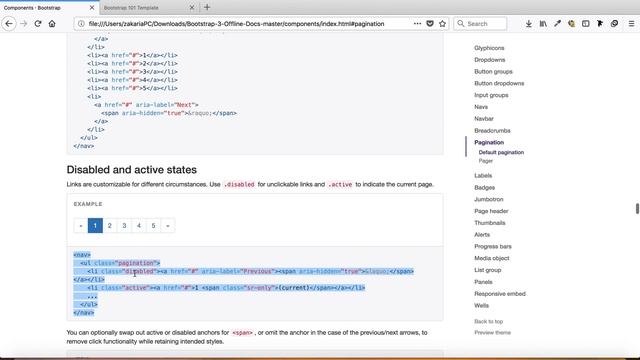Activate the eyedropper color picker tool
Screen dimensions: 640x360
point(557,24)
